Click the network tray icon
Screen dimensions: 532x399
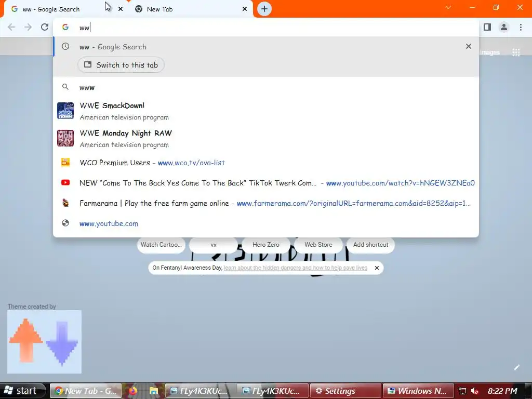pyautogui.click(x=462, y=391)
